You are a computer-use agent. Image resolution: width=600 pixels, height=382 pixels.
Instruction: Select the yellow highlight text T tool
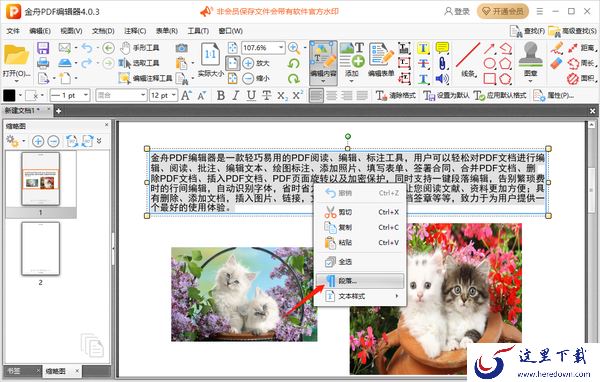point(423,48)
